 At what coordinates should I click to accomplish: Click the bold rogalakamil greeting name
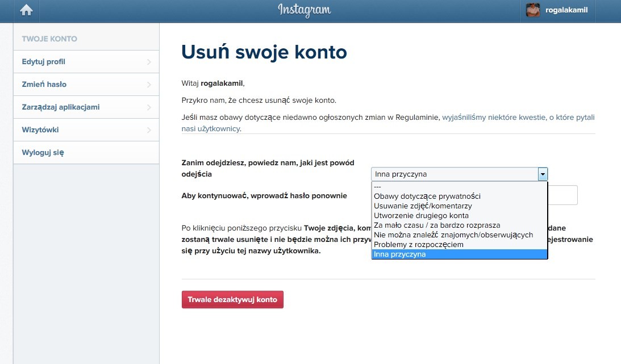coord(222,83)
